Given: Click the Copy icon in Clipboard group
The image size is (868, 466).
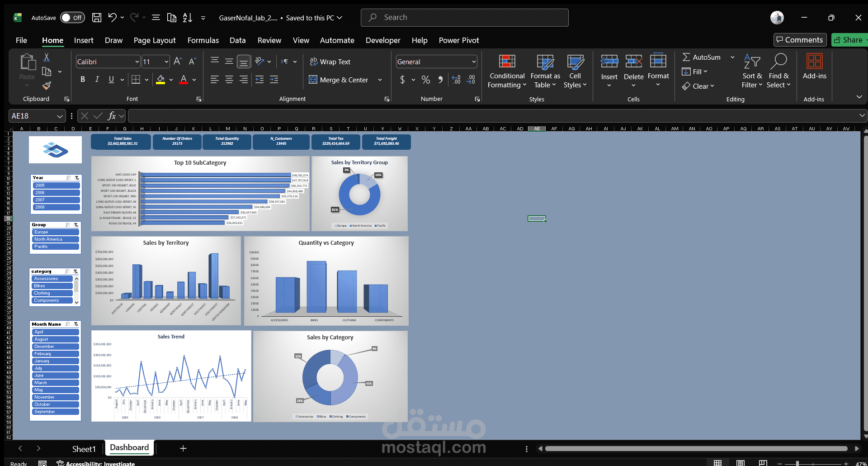Looking at the screenshot, I should click(47, 71).
